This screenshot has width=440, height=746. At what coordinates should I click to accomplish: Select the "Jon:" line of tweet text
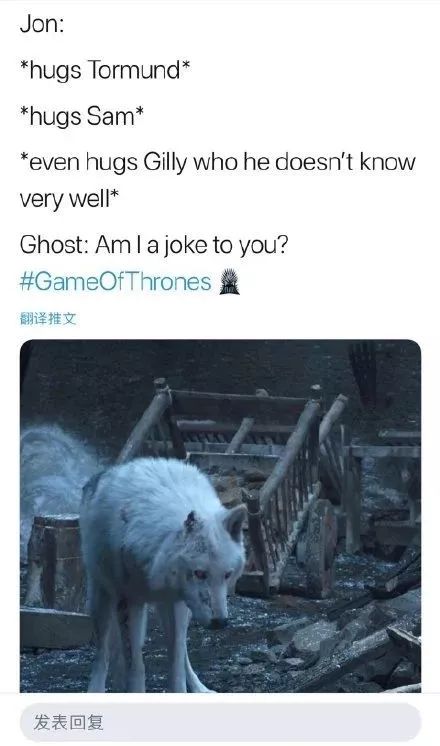coord(42,24)
